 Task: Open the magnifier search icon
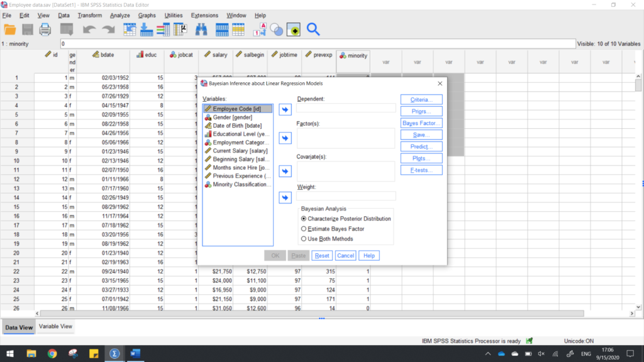tap(313, 30)
